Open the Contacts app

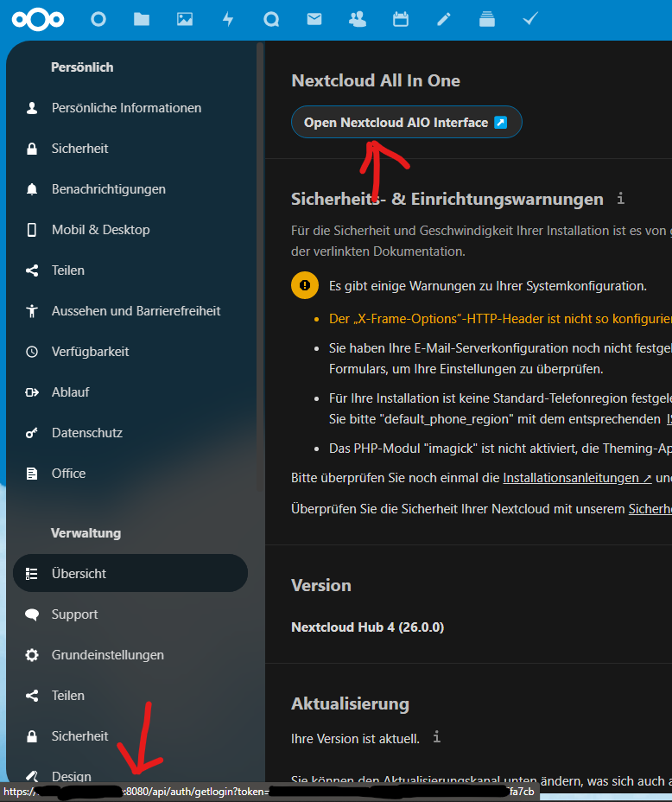[x=357, y=18]
